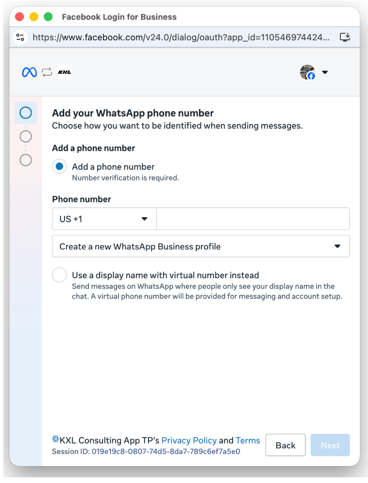The height and width of the screenshot is (483, 368).
Task: Select the Add a phone number radio
Action: point(59,166)
